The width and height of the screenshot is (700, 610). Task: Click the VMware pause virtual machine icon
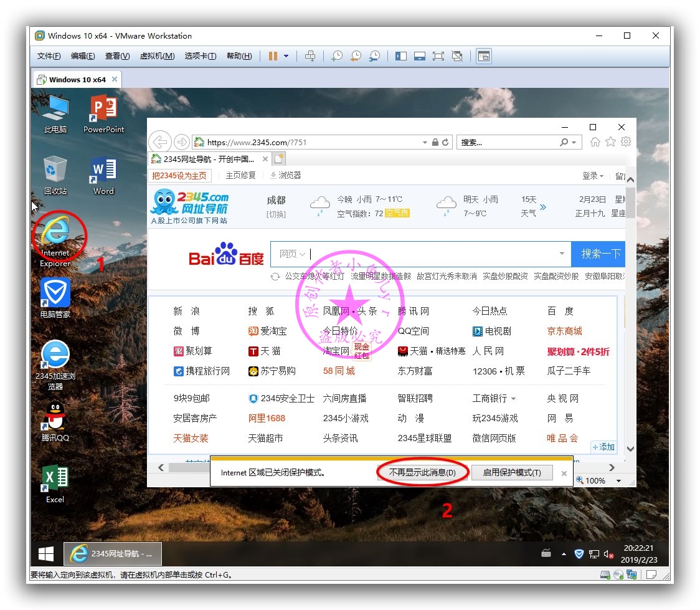pyautogui.click(x=273, y=56)
